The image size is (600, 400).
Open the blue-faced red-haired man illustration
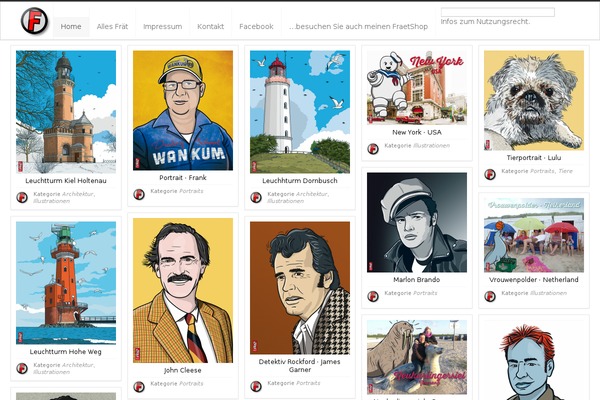tap(534, 360)
